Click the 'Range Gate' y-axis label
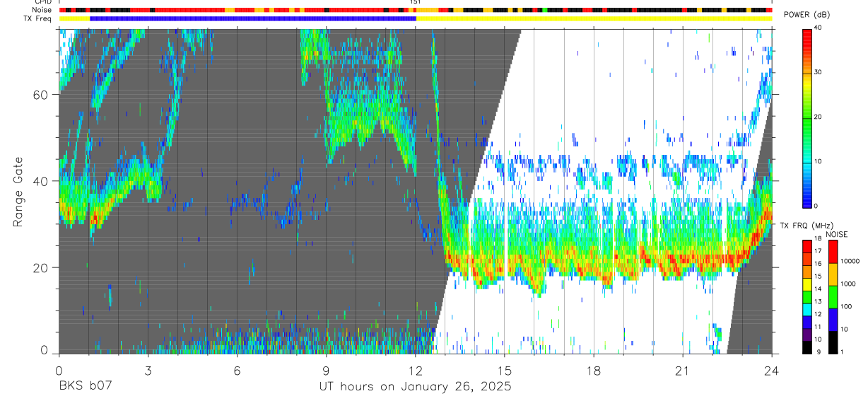 (x=17, y=192)
